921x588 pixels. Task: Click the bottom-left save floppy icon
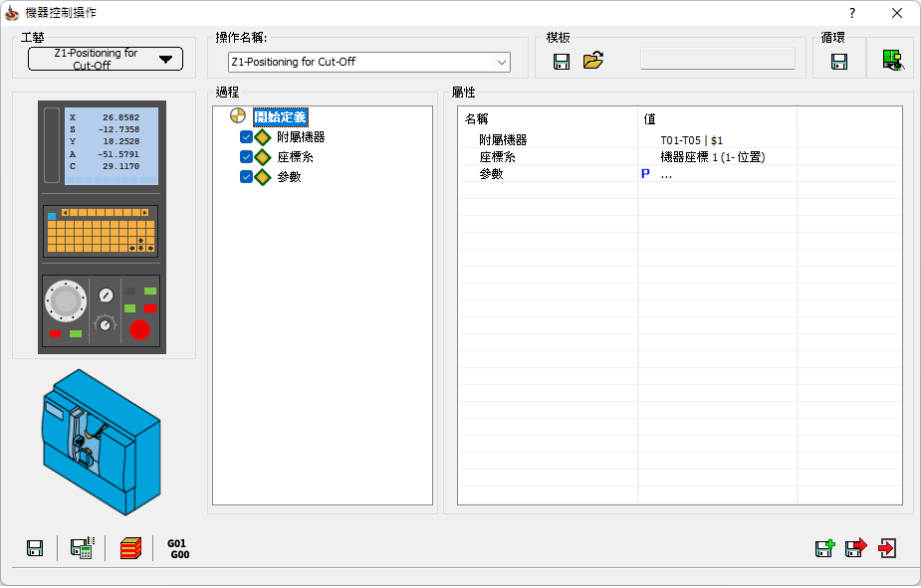point(35,548)
